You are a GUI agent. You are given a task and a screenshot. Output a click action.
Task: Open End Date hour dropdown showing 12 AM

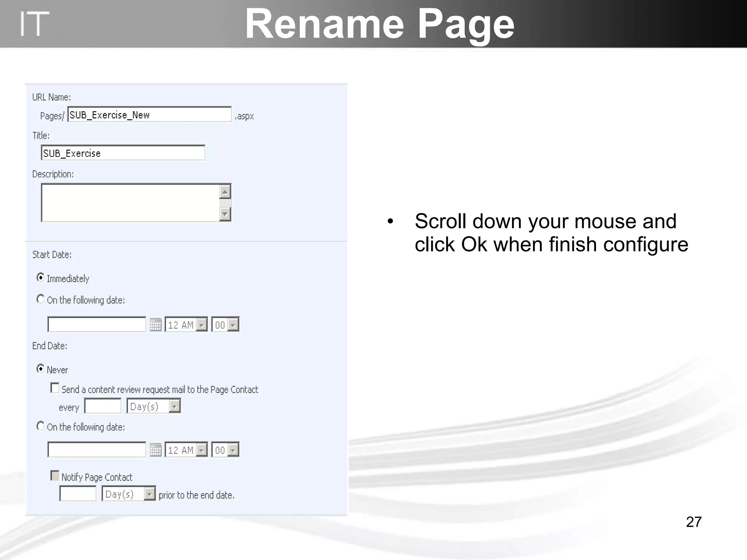[x=186, y=450]
